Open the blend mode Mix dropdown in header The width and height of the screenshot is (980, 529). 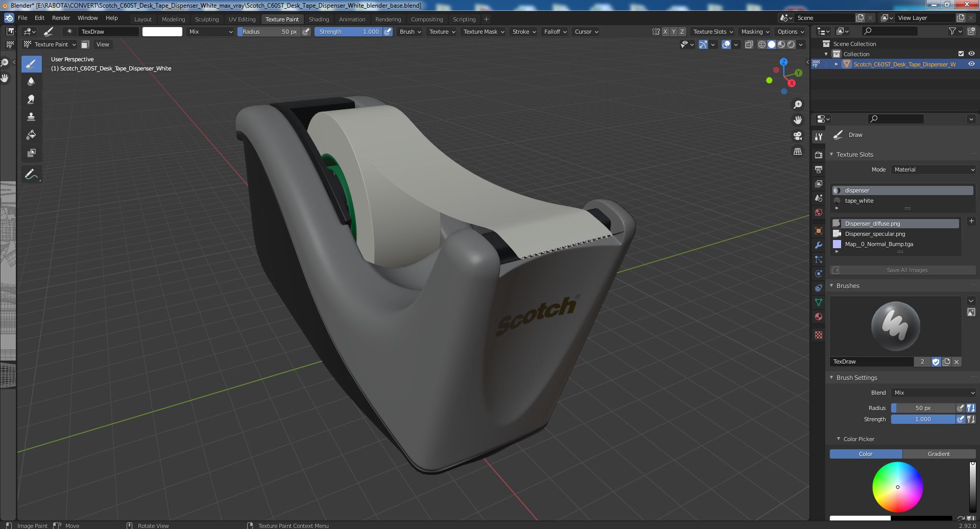click(210, 32)
